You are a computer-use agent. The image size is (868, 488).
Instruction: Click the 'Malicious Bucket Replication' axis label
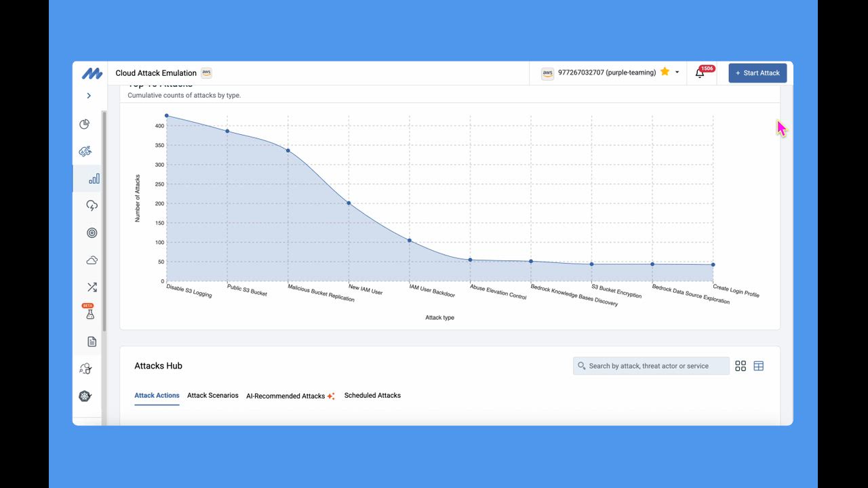pos(321,293)
